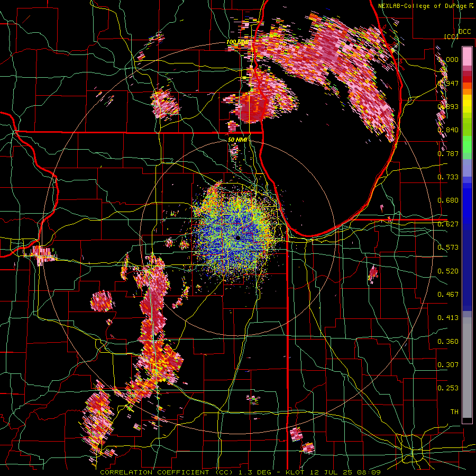Image resolution: width=476 pixels, height=476 pixels.
Task: Select the 0.787 legend value
Action: [448, 153]
